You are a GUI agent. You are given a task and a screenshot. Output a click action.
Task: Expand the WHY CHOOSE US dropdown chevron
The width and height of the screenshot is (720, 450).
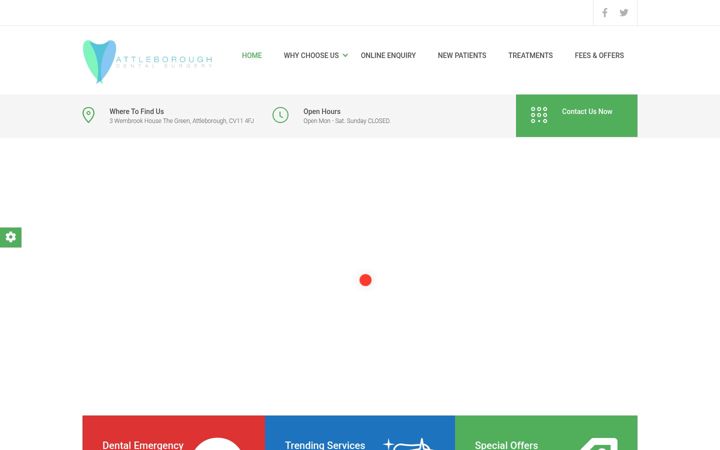pyautogui.click(x=345, y=56)
